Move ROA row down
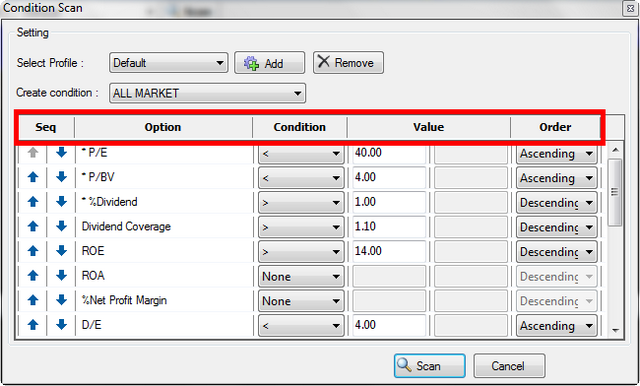 tap(61, 276)
